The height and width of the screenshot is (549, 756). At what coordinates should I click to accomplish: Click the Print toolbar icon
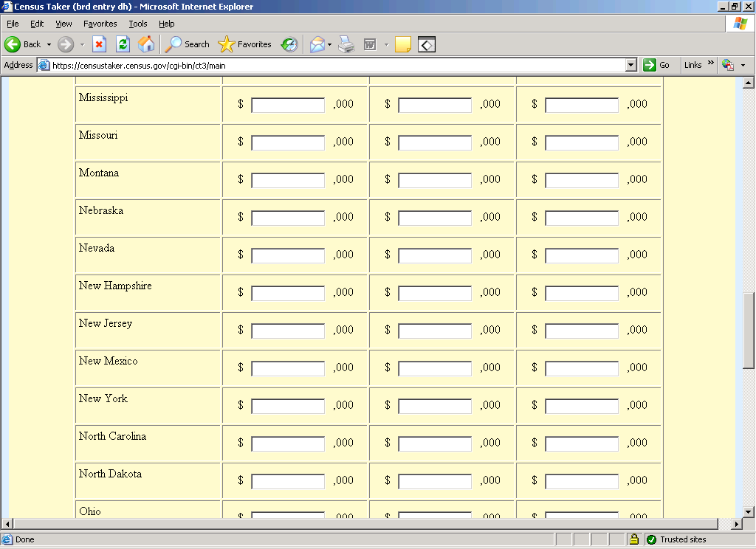click(x=346, y=44)
